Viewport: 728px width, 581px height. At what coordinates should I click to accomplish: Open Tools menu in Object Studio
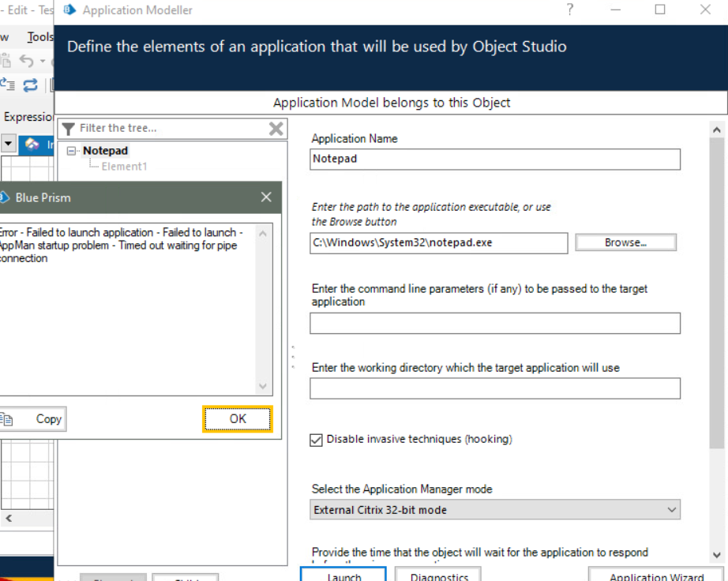tap(40, 36)
